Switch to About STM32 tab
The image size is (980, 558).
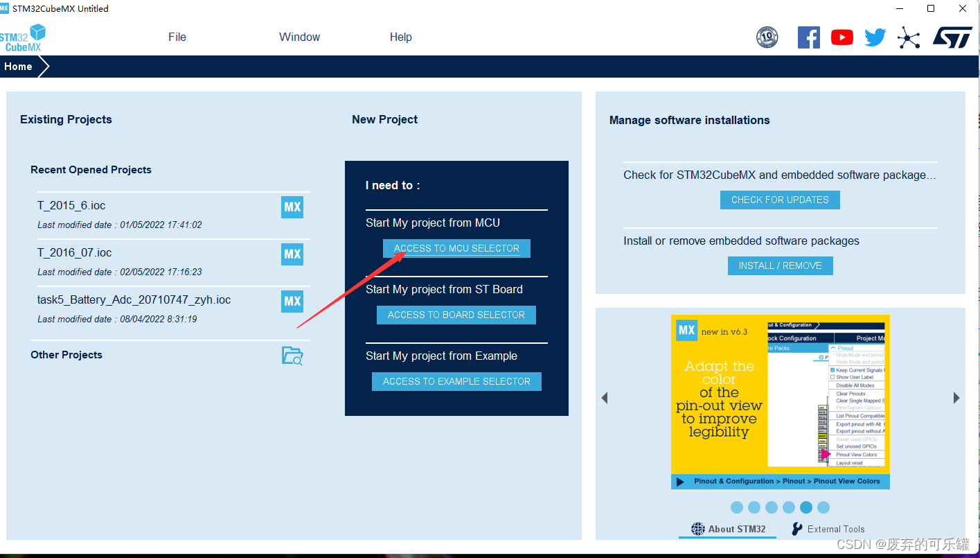pyautogui.click(x=729, y=529)
